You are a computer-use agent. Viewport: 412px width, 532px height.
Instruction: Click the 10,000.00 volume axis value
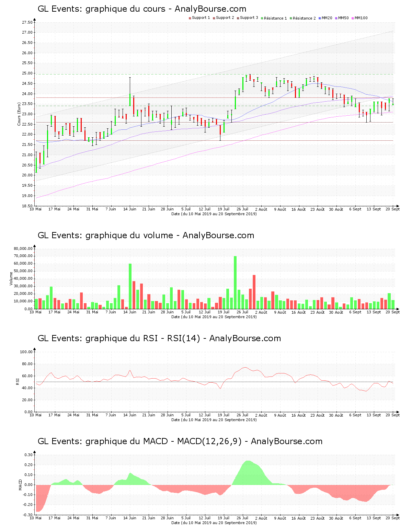[23, 301]
